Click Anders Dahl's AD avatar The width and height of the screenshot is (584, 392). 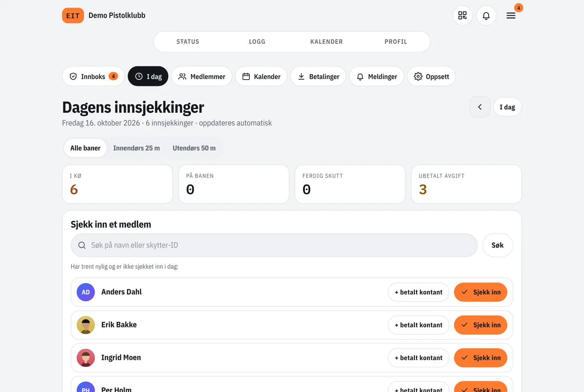pyautogui.click(x=86, y=292)
